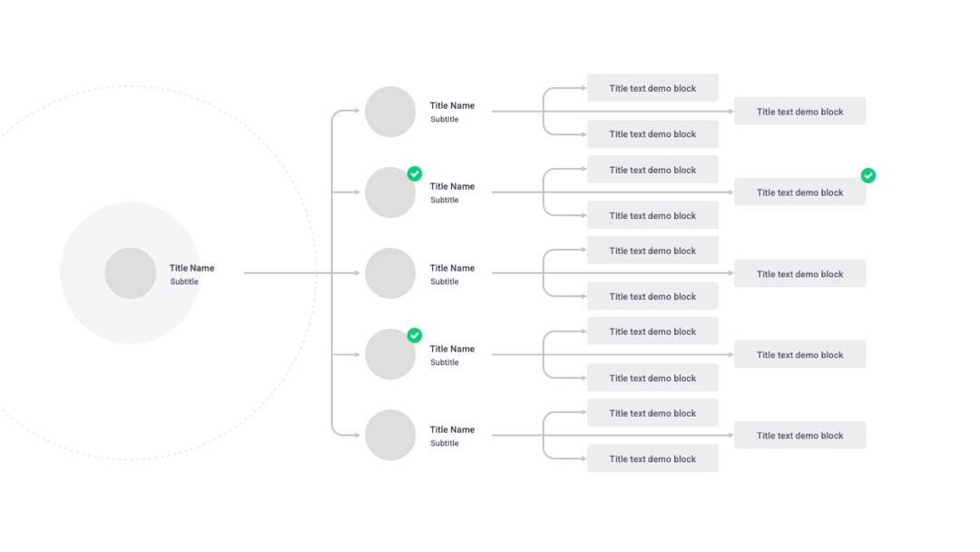Click the green checkmark on the second circle node
The height and width of the screenshot is (552, 980).
click(415, 173)
